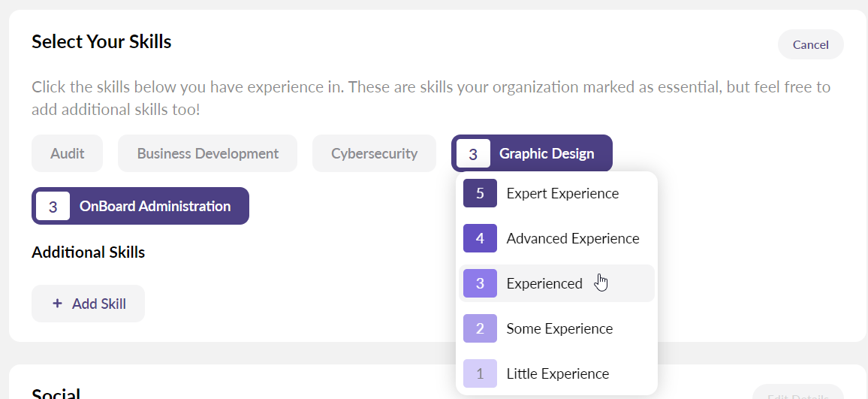The height and width of the screenshot is (399, 868).
Task: Click the level 5 badge in dropdown
Action: point(480,193)
